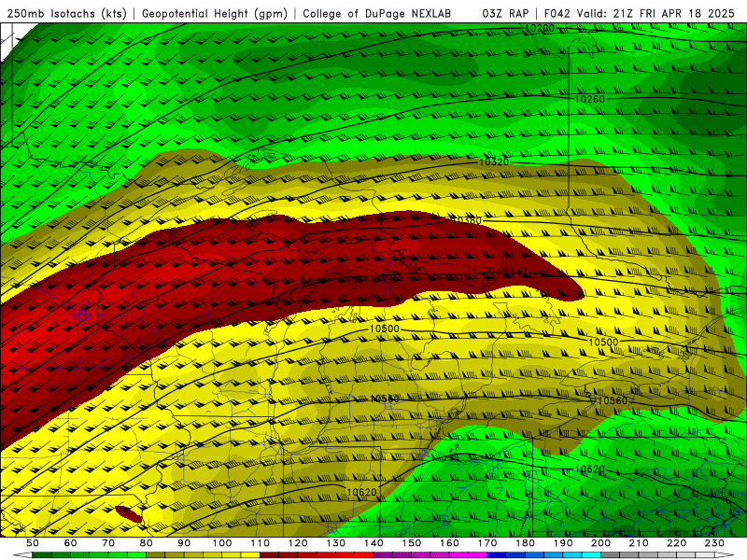The width and height of the screenshot is (747, 560).
Task: Click the 70 value on the color scale
Action: click(108, 543)
